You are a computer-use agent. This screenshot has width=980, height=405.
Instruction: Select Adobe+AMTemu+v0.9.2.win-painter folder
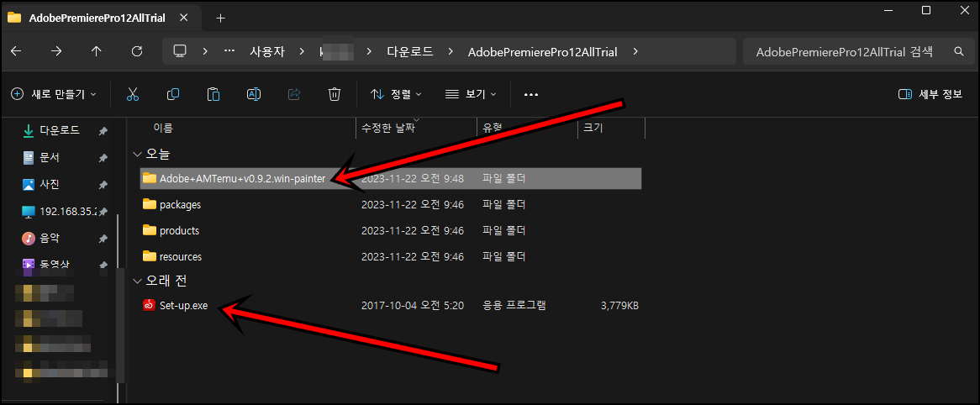pyautogui.click(x=391, y=178)
